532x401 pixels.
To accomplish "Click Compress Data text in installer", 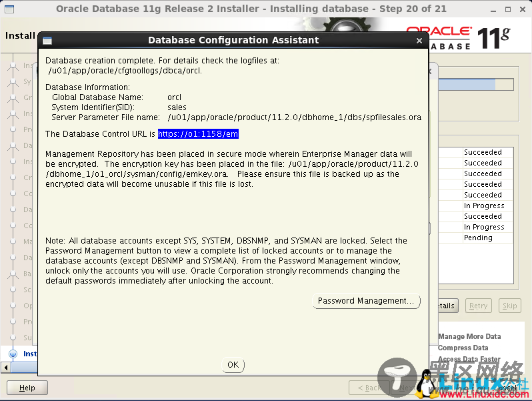I will [x=463, y=348].
